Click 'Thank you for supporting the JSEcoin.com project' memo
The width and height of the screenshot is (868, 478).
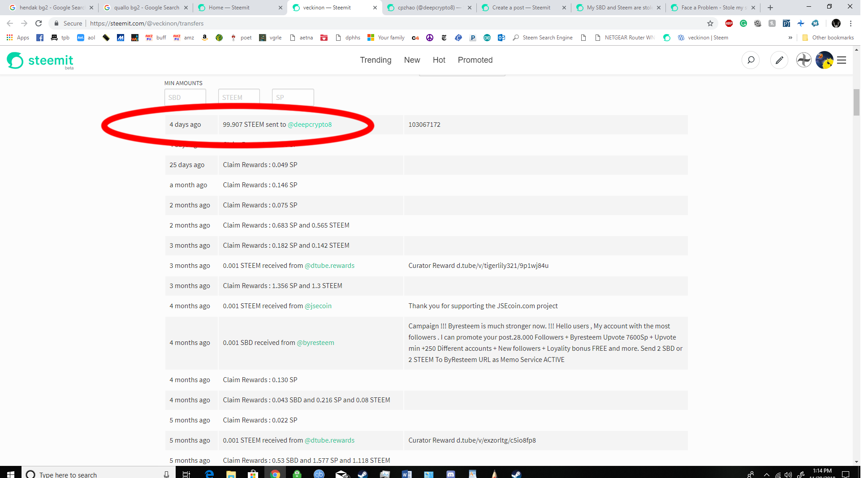click(483, 306)
